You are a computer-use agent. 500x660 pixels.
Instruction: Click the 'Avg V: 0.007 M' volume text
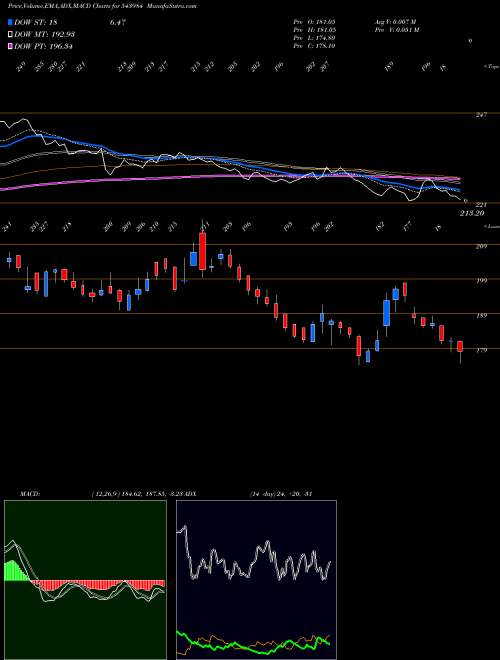395,21
